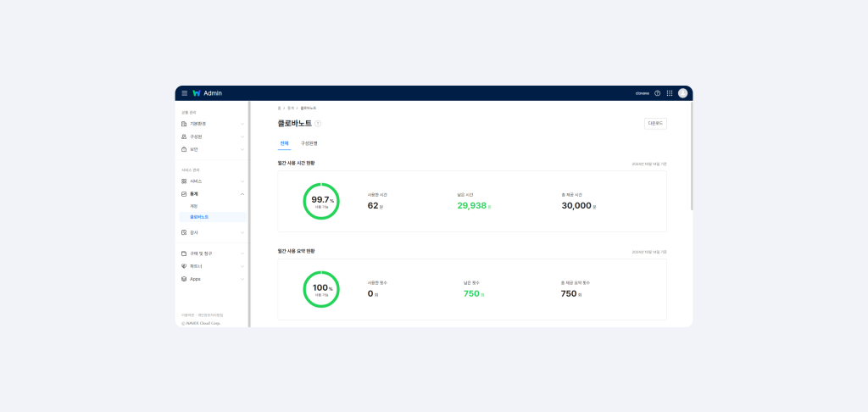This screenshot has width=868, height=412.
Task: Click the info icon beside 클로바노트 title
Action: click(318, 124)
